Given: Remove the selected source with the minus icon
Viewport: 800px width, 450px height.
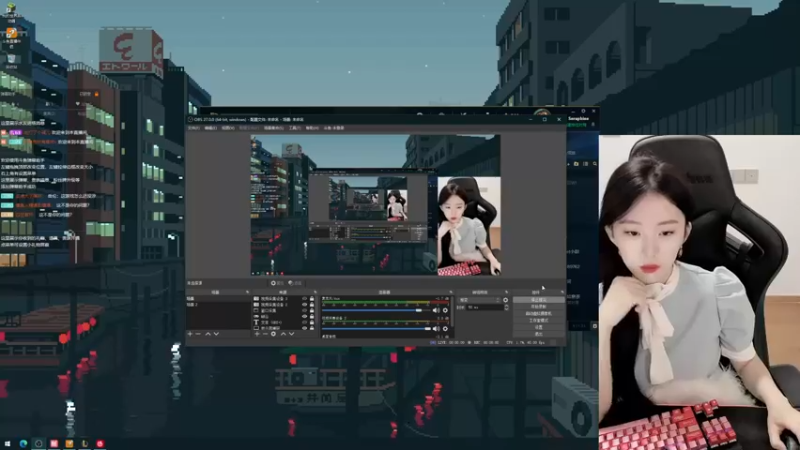Looking at the screenshot, I should click(265, 334).
